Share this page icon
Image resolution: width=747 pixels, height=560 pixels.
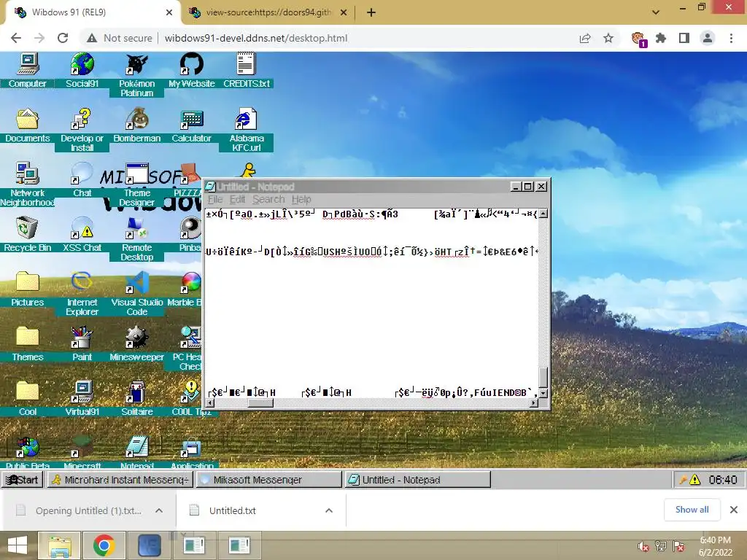point(585,38)
